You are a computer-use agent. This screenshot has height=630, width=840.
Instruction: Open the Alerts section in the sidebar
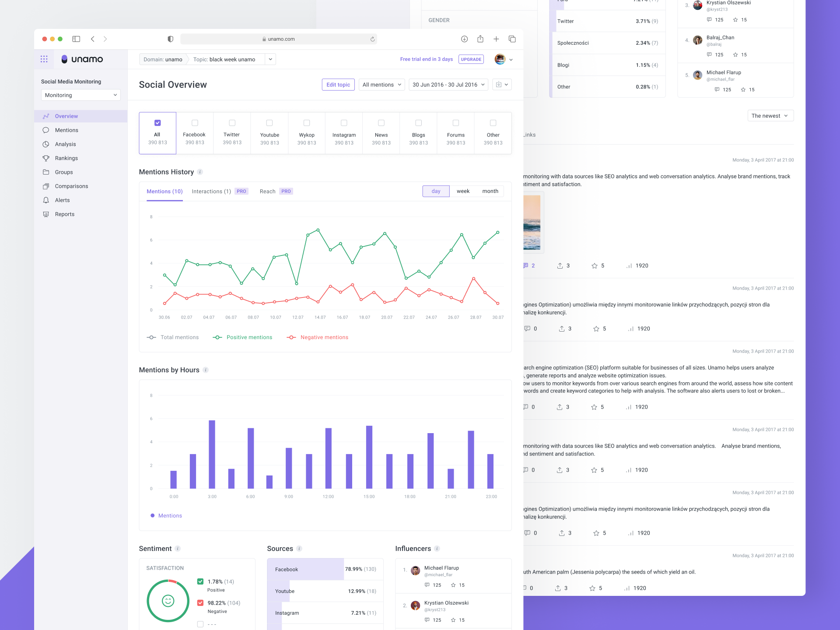coord(62,200)
